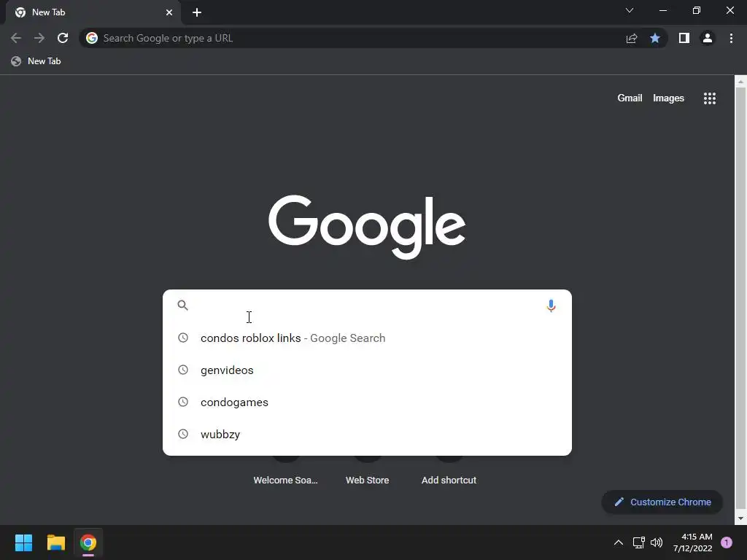Open the notification badge in the tray
The width and height of the screenshot is (747, 560).
[x=727, y=542]
